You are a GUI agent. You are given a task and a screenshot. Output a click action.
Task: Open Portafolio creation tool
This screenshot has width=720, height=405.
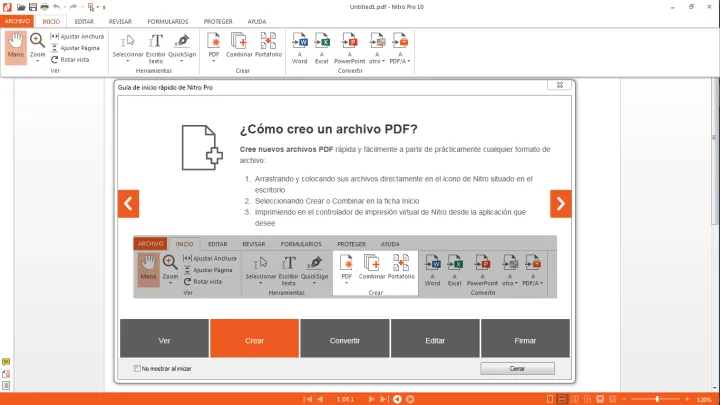pyautogui.click(x=268, y=45)
